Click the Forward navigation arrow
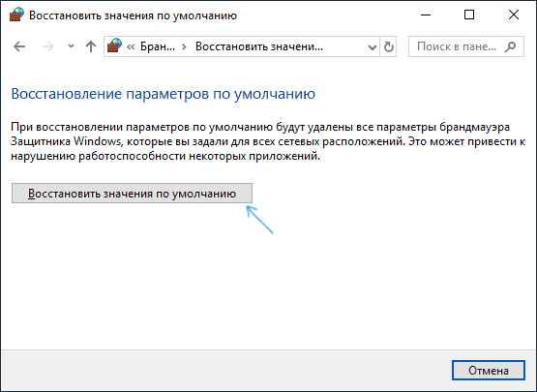The height and width of the screenshot is (392, 537). [x=48, y=46]
